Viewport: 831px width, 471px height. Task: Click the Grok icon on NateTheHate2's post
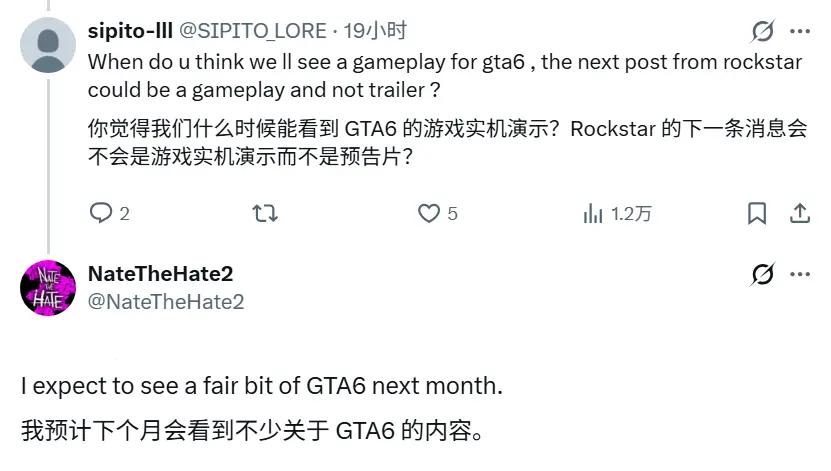coord(763,274)
